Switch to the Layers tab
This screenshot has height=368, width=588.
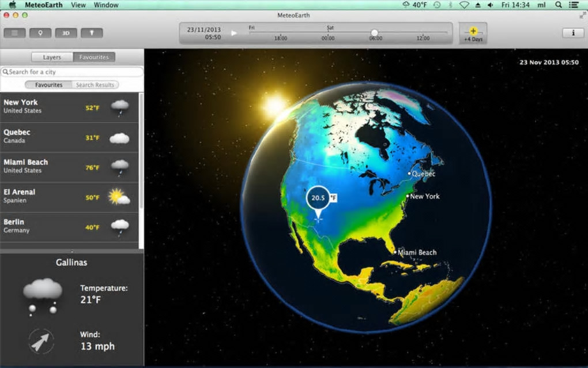pyautogui.click(x=52, y=57)
